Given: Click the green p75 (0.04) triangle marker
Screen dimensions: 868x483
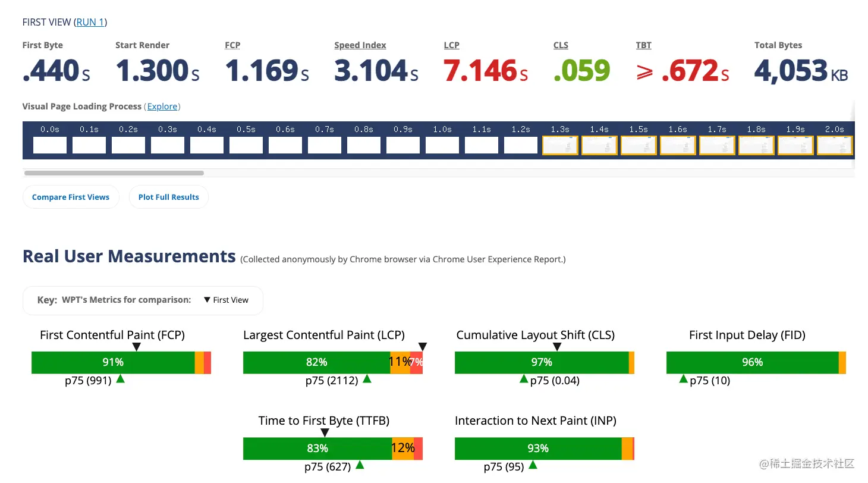Looking at the screenshot, I should point(524,378).
